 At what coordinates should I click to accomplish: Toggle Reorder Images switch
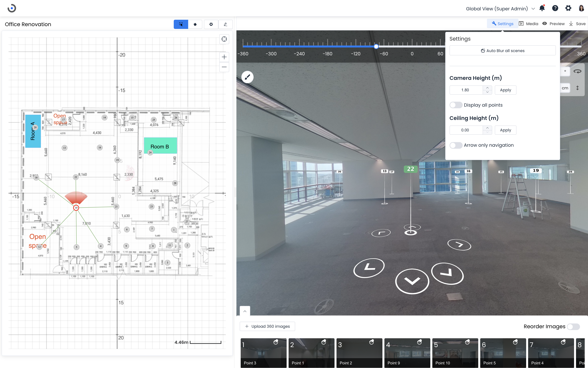(x=573, y=327)
